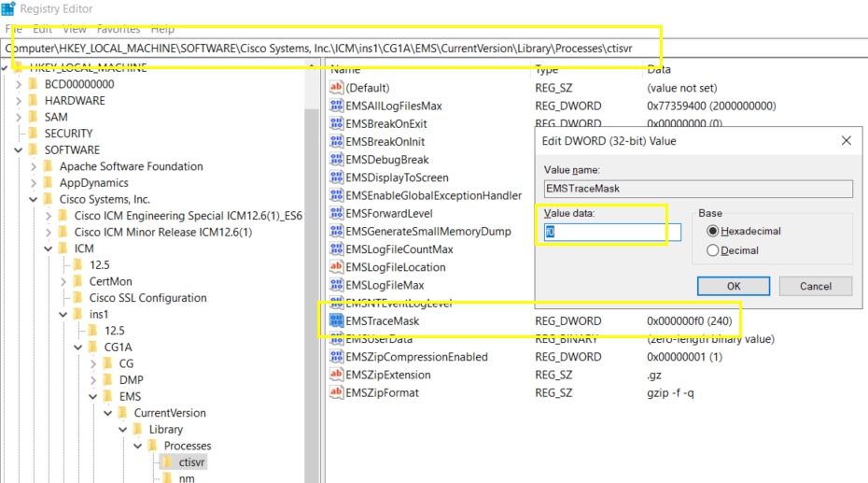Open the Help menu
This screenshot has height=483, width=868.
pos(162,29)
